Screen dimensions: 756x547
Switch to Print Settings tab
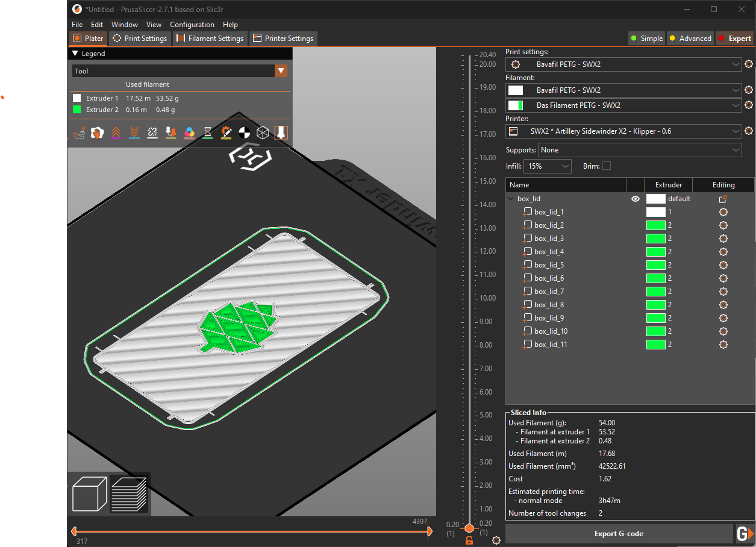140,38
